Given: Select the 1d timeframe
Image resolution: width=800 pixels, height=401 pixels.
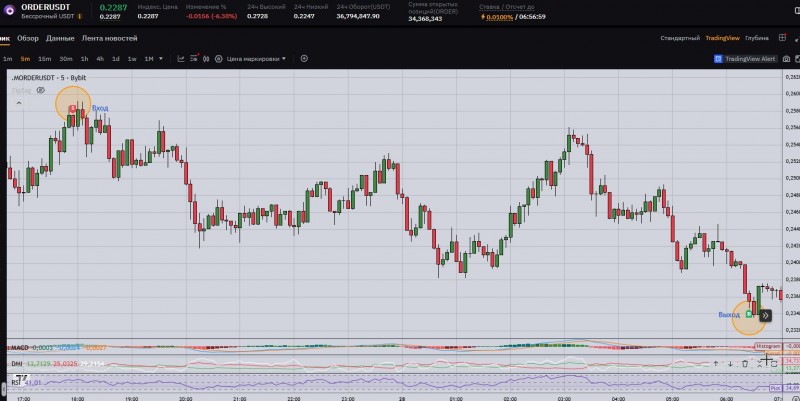Looking at the screenshot, I should (x=116, y=59).
